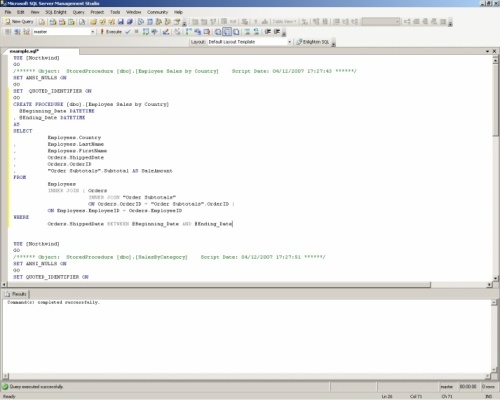Open the Object Explorer toolbar icon
The image size is (500, 400).
pyautogui.click(x=159, y=22)
